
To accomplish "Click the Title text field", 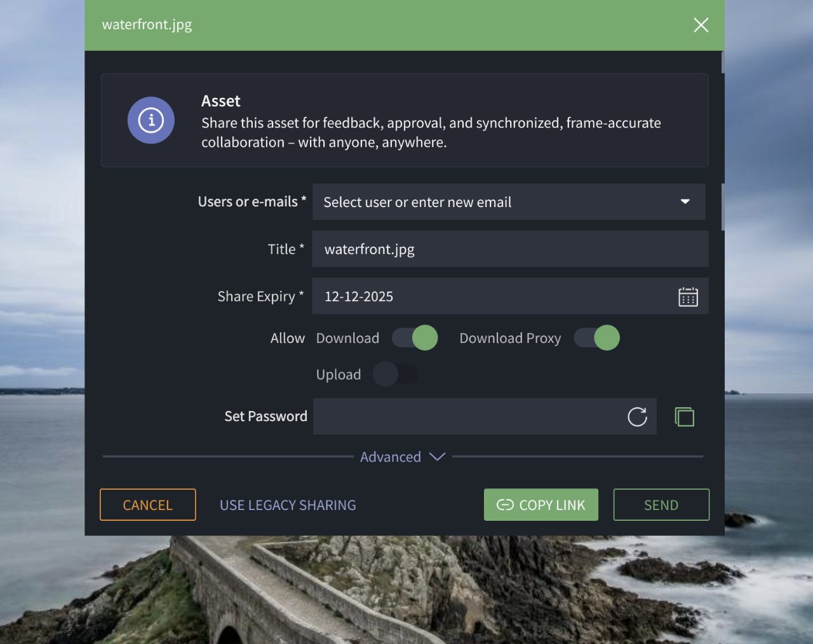I will point(509,249).
